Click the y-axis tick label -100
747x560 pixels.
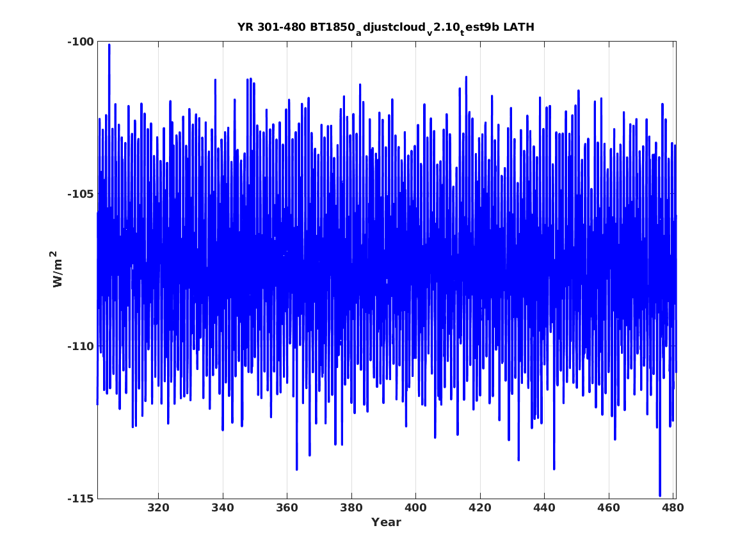(x=81, y=42)
